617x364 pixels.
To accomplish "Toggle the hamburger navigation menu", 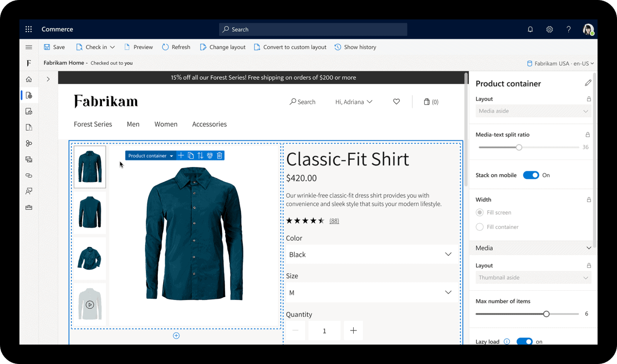I will click(29, 47).
